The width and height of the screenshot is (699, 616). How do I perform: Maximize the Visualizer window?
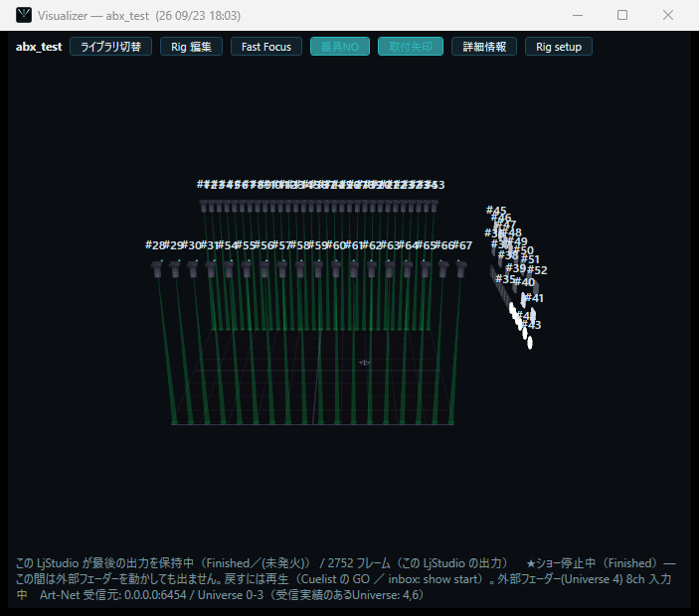tap(622, 15)
